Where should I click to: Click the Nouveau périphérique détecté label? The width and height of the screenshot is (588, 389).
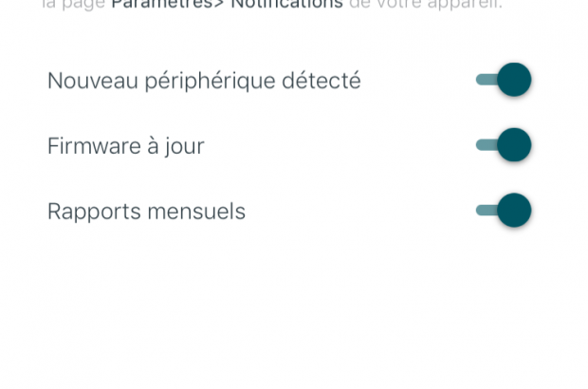tap(204, 81)
